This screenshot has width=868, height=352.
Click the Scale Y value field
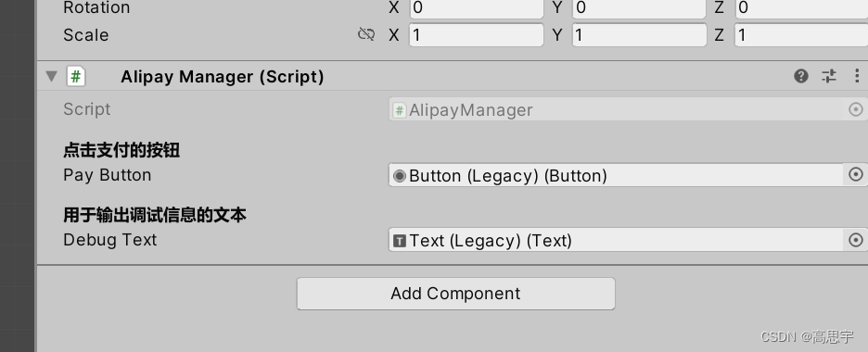pos(639,35)
